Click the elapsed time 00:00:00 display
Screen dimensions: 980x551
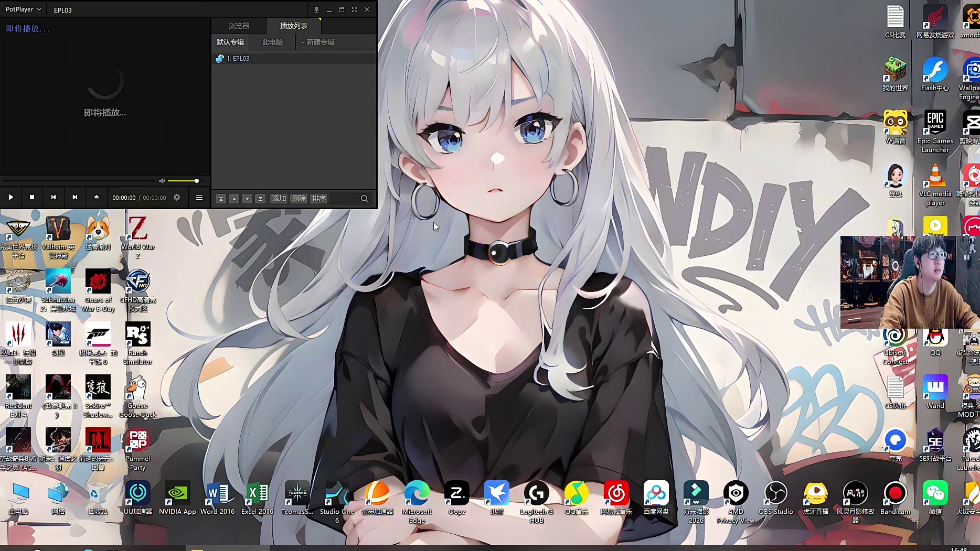[x=124, y=198]
